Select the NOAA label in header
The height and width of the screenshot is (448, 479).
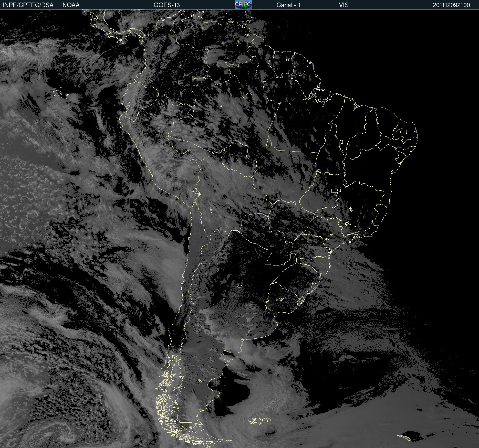point(71,5)
